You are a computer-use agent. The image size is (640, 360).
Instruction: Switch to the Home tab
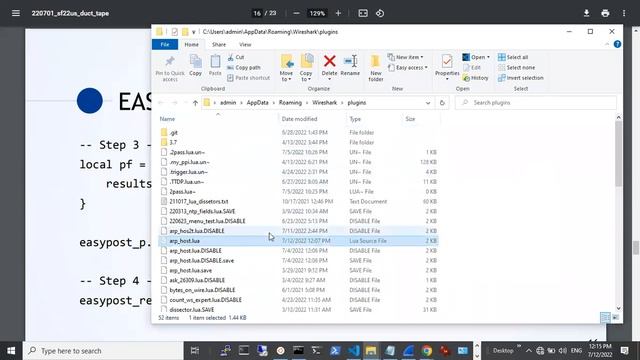coord(191,44)
